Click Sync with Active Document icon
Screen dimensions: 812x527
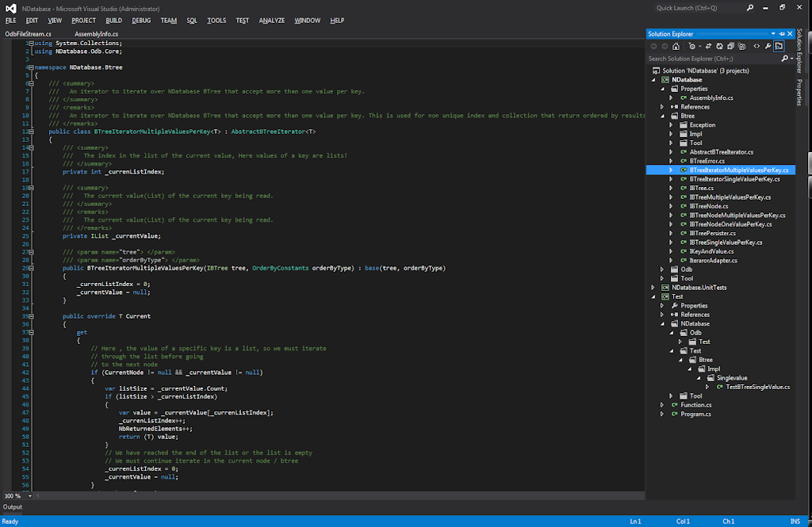pyautogui.click(x=709, y=46)
